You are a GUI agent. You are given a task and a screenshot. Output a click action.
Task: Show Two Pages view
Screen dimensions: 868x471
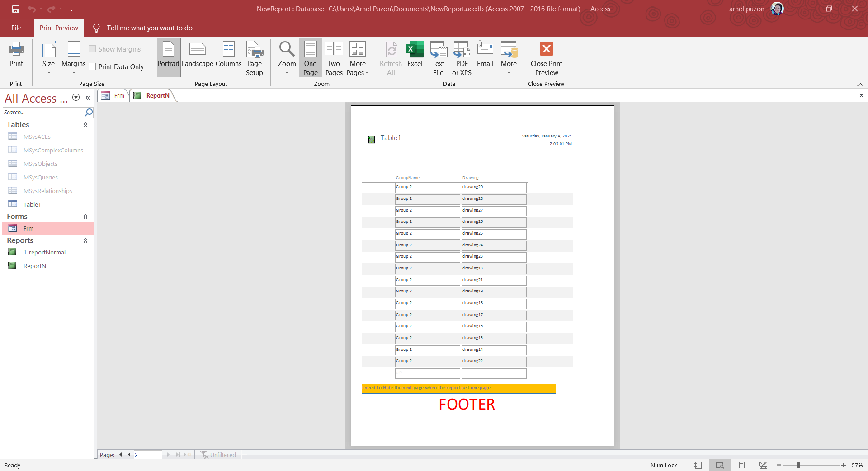pyautogui.click(x=334, y=58)
